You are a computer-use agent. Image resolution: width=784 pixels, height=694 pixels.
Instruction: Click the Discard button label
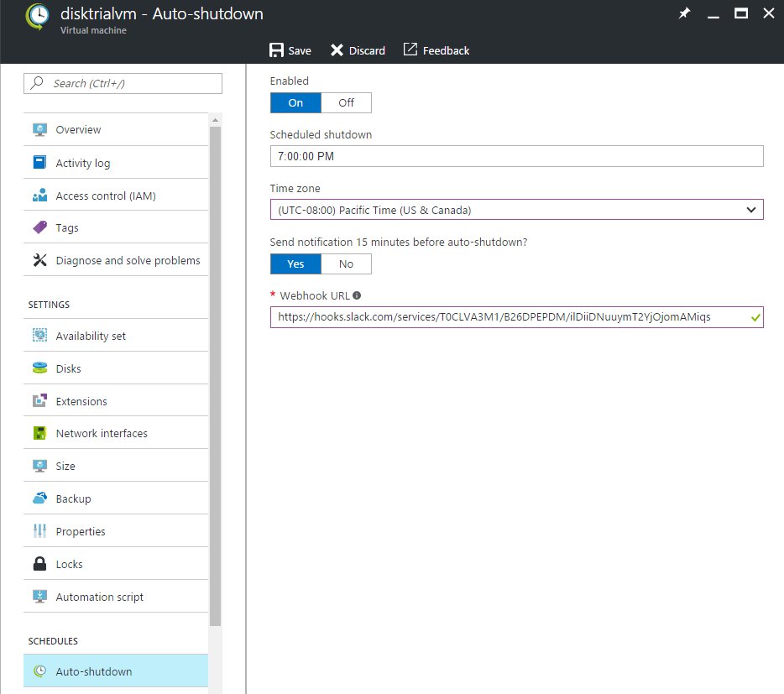pos(367,50)
